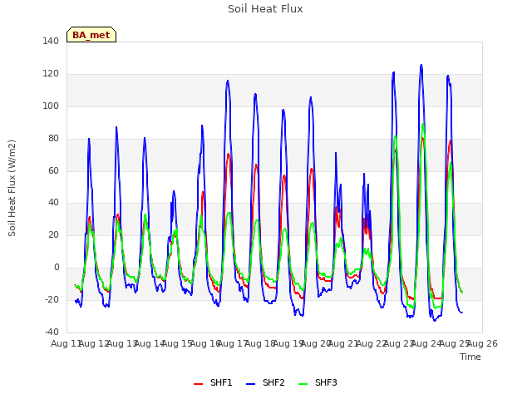Click the Aug 22 x-axis label
Screen dimensions: 532x399
click(372, 343)
